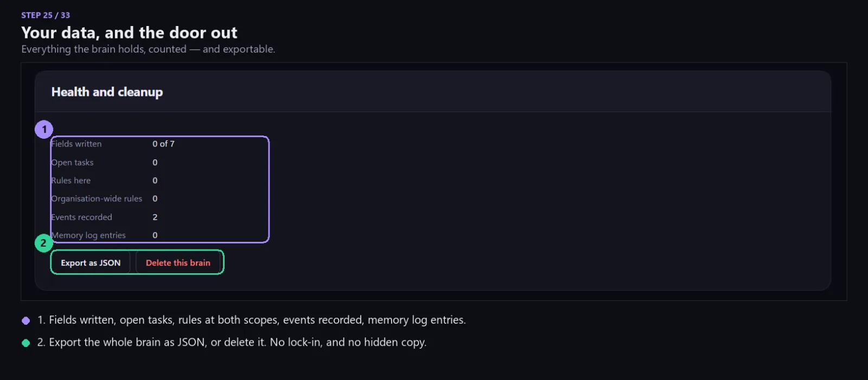
Task: Click the 'Your data, and the door out' title
Action: click(129, 33)
